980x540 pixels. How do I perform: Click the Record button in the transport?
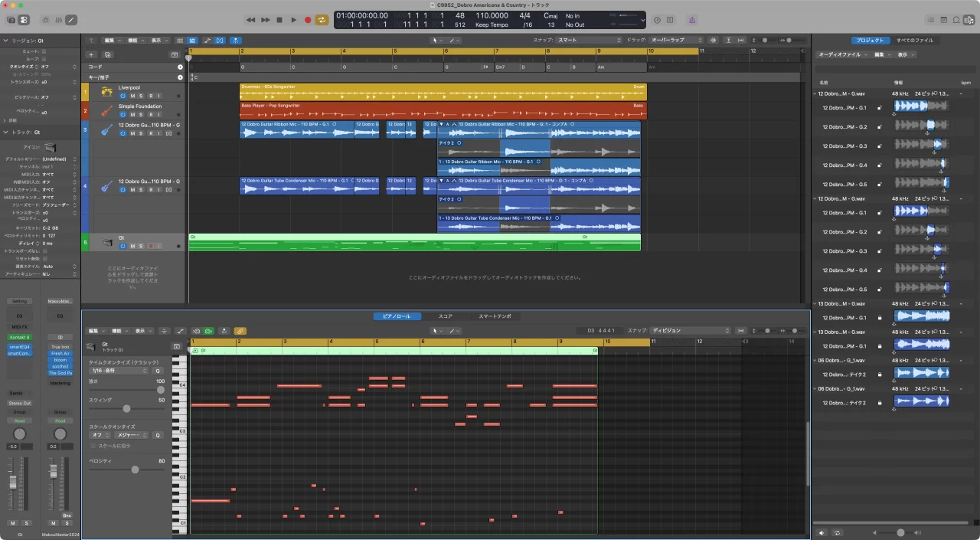308,20
